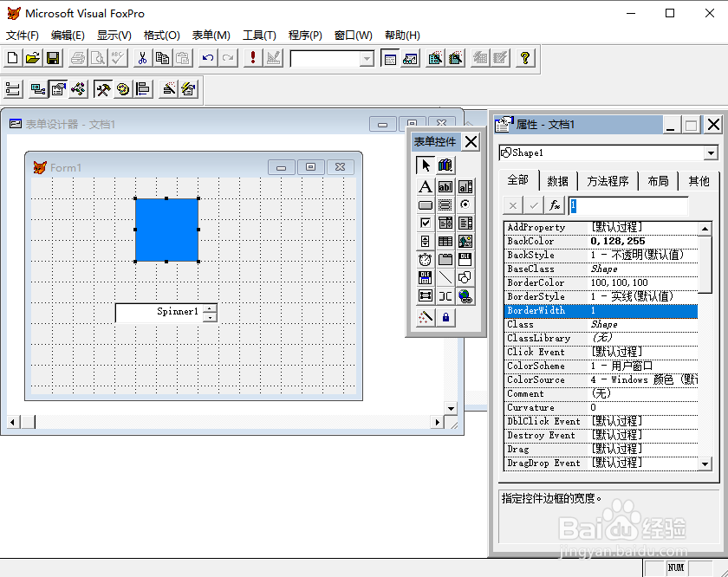Select the Command Group tool in Form Controls
The width and height of the screenshot is (728, 577).
click(445, 204)
